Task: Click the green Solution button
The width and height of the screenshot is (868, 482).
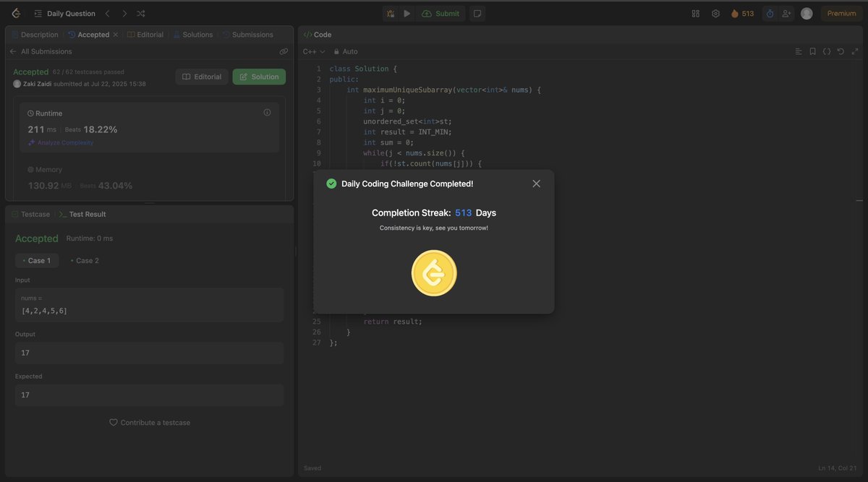Action: [x=259, y=77]
